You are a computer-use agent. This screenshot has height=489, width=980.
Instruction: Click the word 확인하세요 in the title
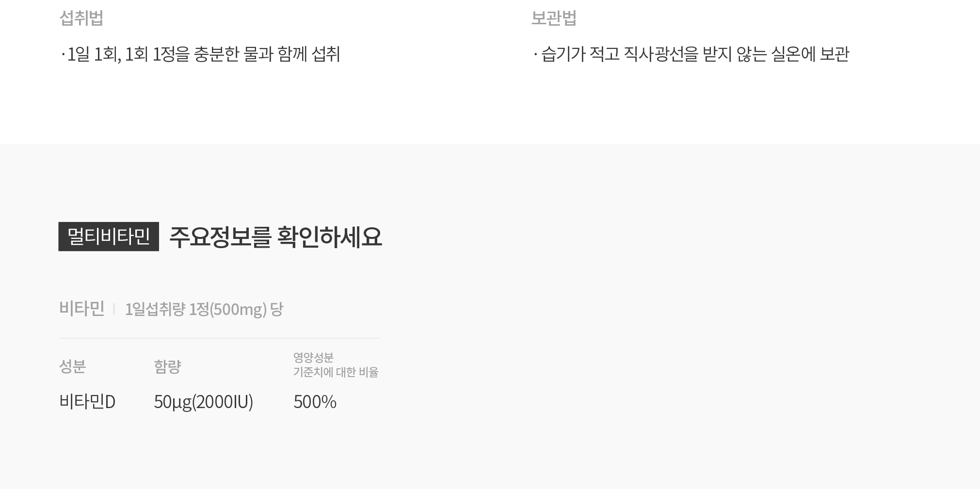tap(330, 237)
